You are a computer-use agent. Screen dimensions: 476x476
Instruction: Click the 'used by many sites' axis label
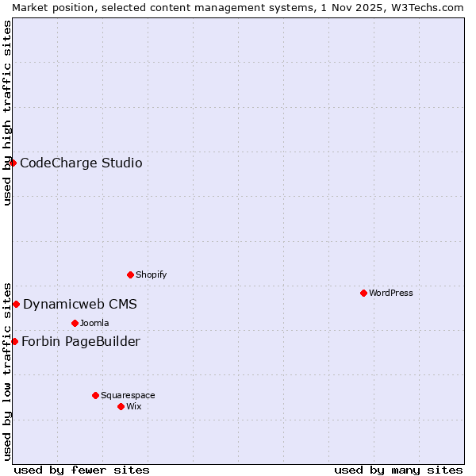[398, 470]
